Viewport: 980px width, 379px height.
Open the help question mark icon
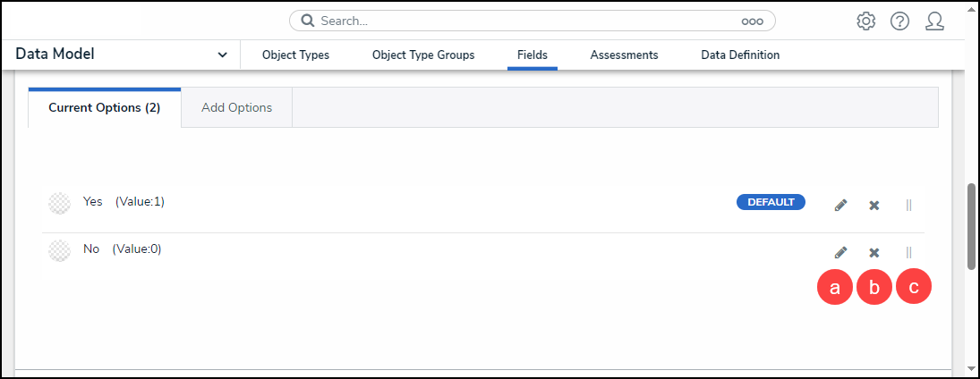pyautogui.click(x=899, y=21)
